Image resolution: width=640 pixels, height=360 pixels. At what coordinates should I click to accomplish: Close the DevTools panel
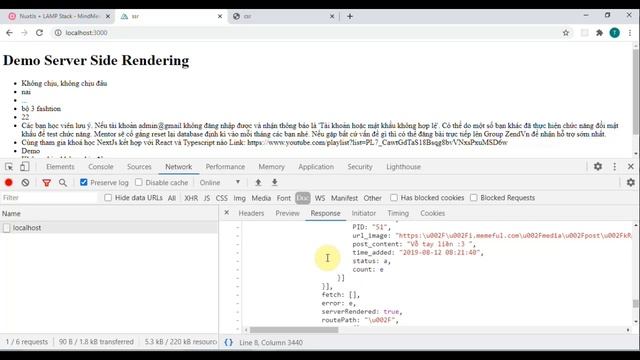[631, 167]
